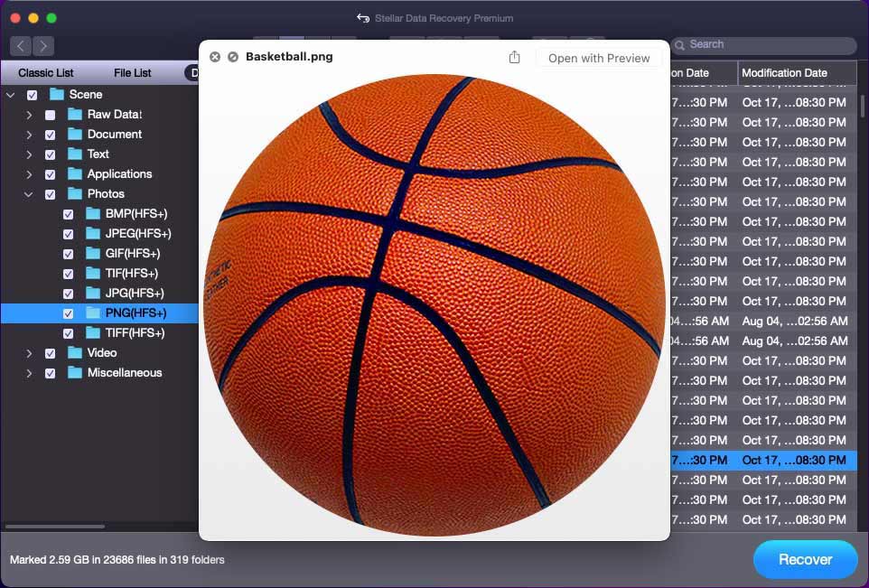This screenshot has width=869, height=588.
Task: Uncheck the PNG(HFS+) checkbox
Action: click(x=68, y=313)
